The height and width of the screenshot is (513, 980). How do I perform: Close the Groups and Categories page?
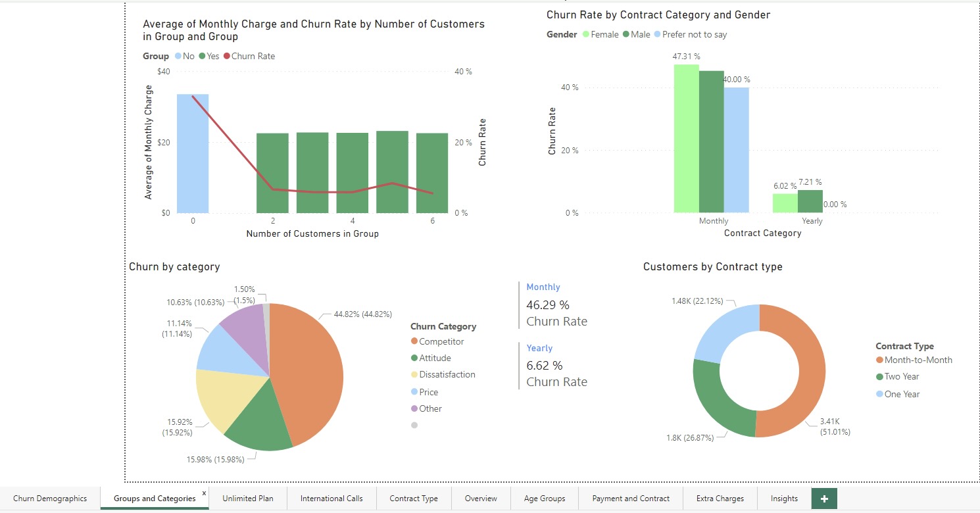(x=204, y=492)
